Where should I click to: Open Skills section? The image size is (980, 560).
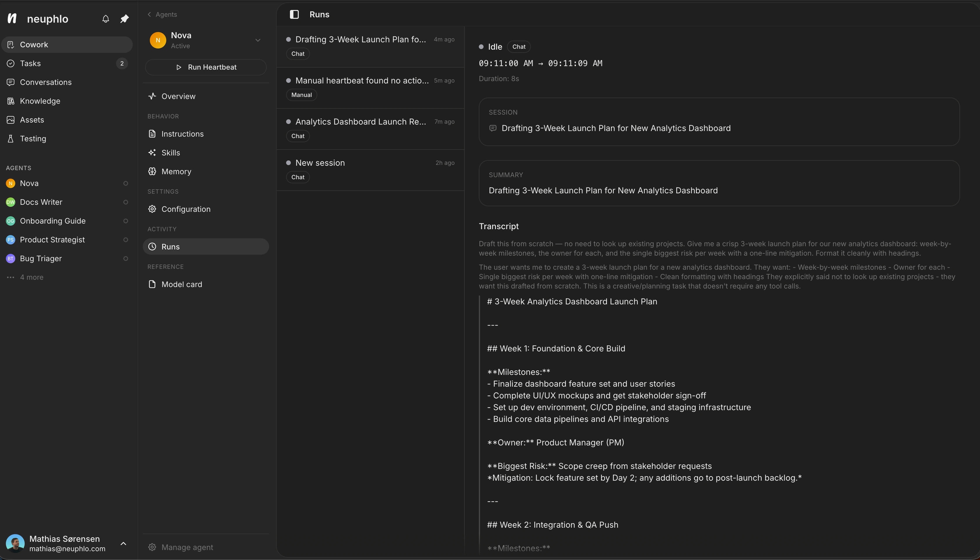point(206,153)
